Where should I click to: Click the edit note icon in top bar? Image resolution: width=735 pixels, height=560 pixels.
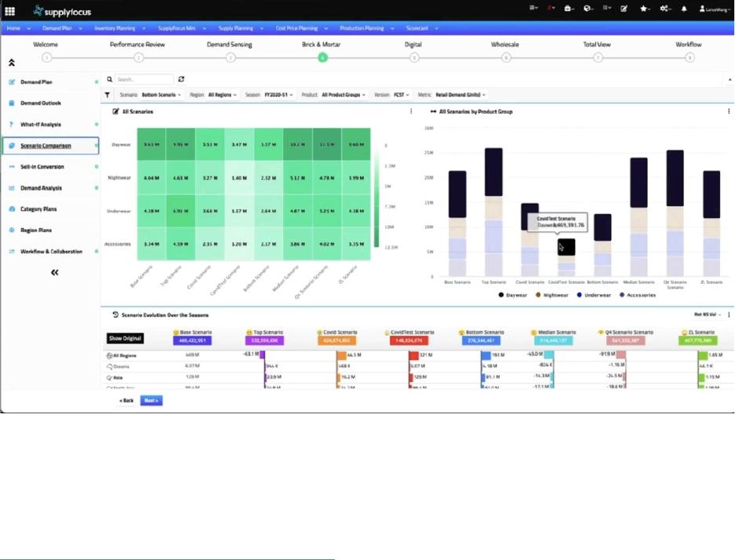(x=624, y=9)
